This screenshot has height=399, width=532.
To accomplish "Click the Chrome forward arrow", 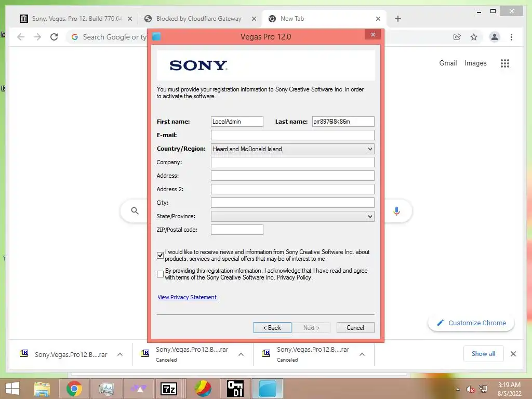I will coord(37,37).
